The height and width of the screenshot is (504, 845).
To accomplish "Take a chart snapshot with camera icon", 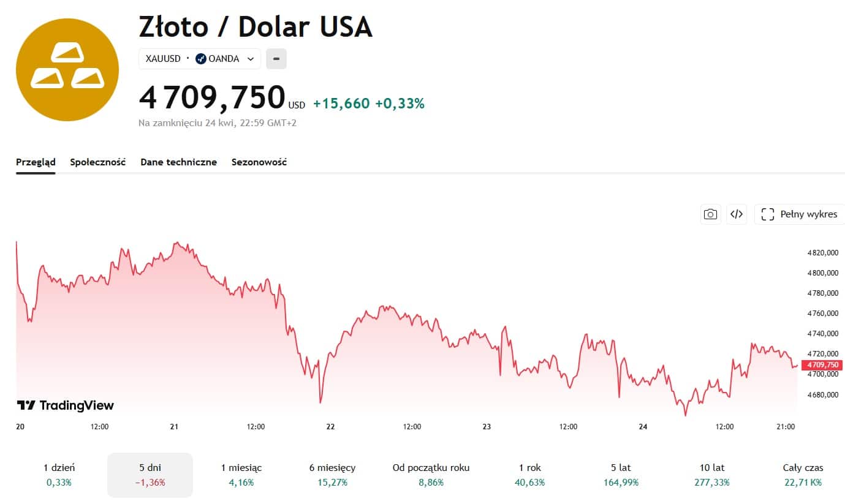I will tap(710, 214).
